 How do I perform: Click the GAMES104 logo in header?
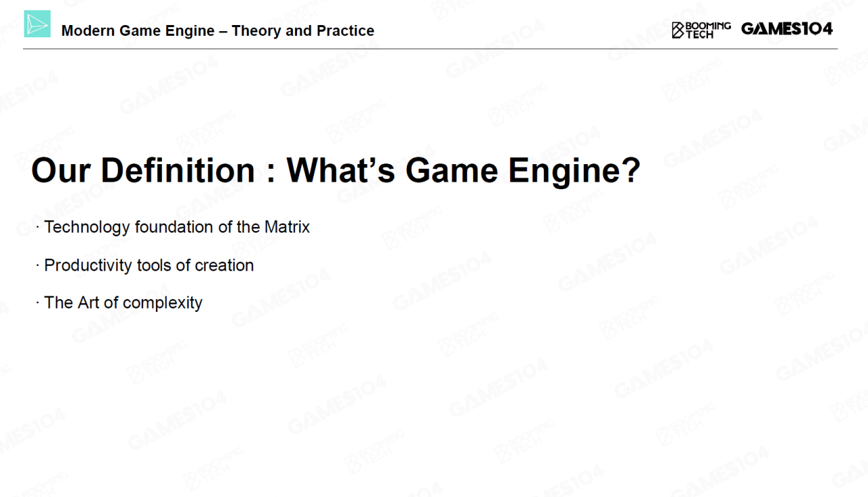(x=787, y=28)
